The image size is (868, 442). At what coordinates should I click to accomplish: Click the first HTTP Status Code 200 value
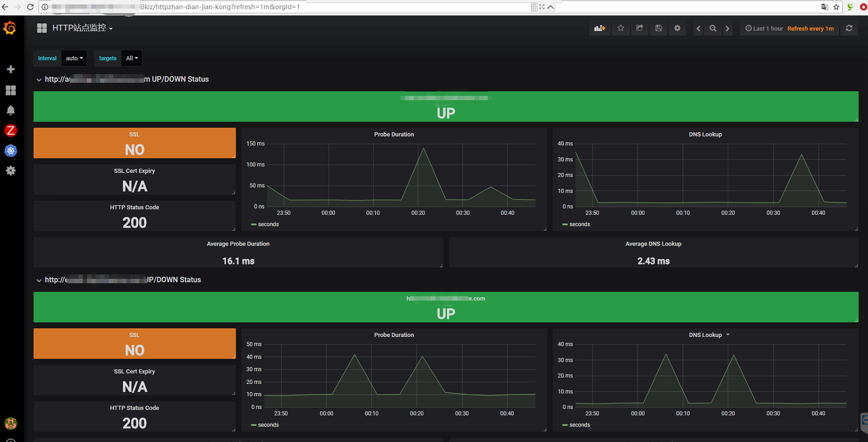pyautogui.click(x=135, y=223)
